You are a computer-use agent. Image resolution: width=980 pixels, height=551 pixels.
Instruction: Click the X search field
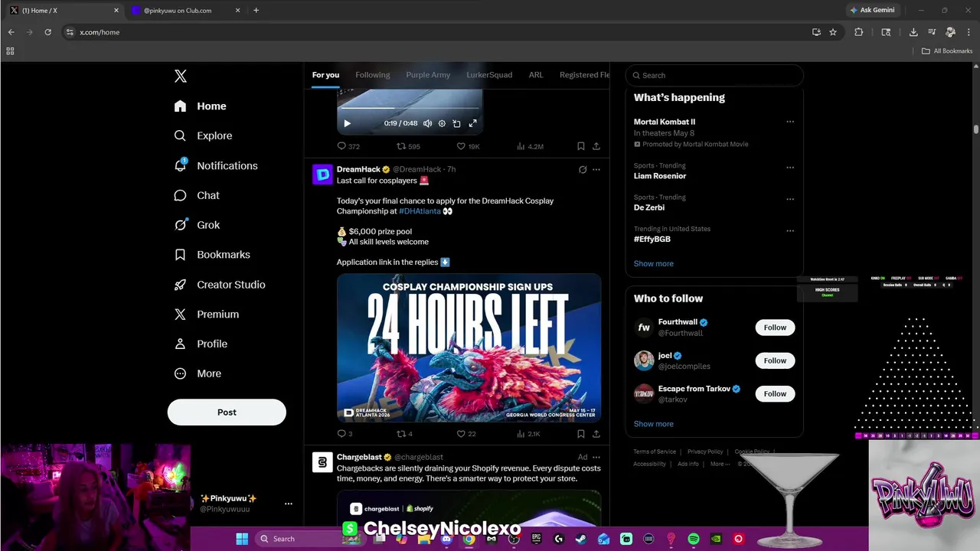(x=714, y=75)
